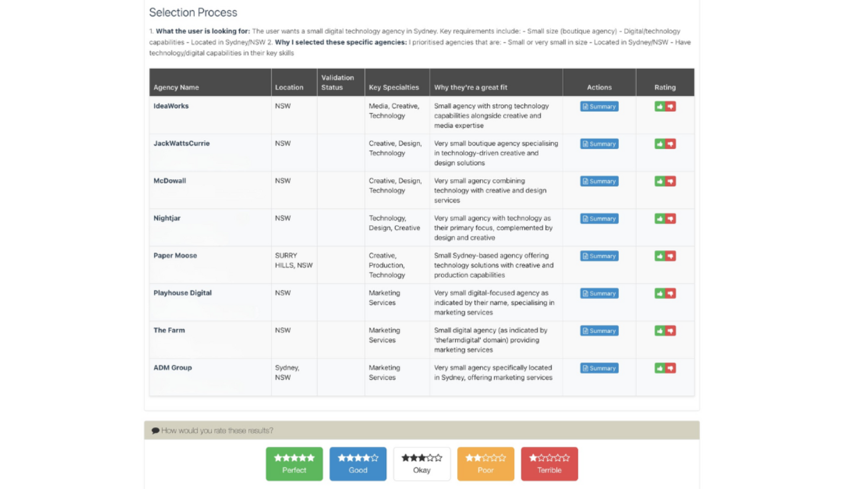Select the Playhouse Digital agency name

pos(183,293)
